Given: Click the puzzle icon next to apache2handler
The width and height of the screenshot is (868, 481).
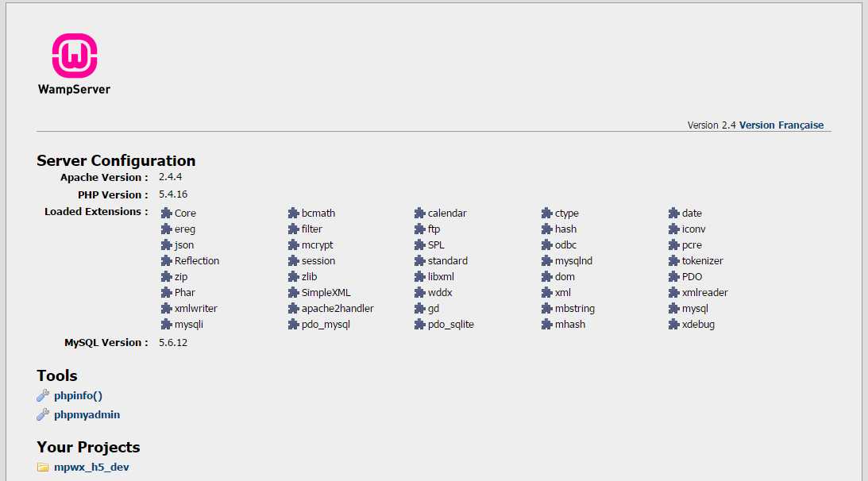Looking at the screenshot, I should click(x=293, y=309).
